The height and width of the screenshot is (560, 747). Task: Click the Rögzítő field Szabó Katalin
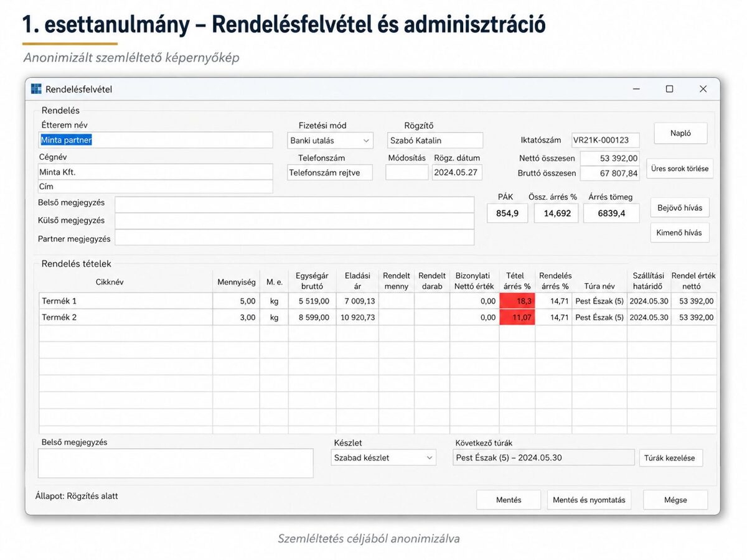tap(435, 140)
